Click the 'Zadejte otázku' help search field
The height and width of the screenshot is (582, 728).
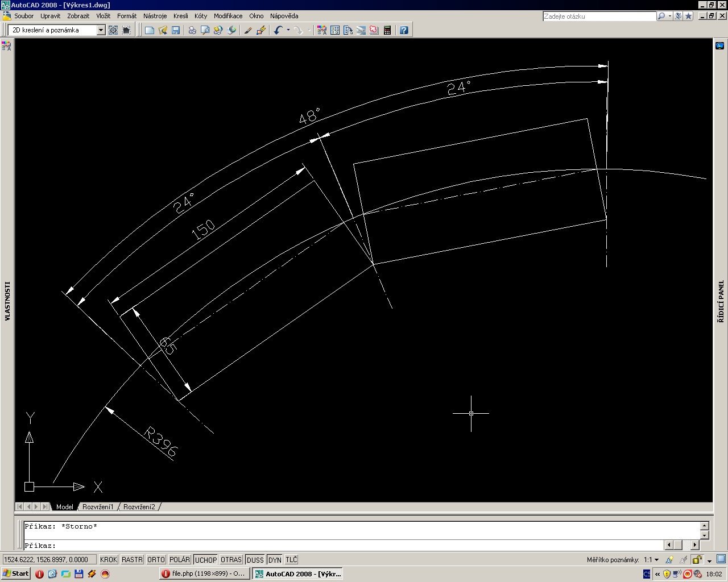pyautogui.click(x=599, y=16)
